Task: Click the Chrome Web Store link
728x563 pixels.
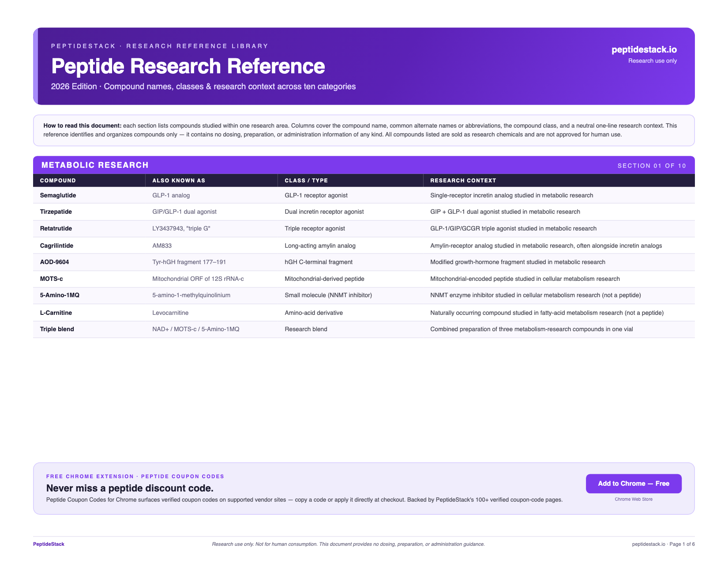Action: (x=634, y=499)
